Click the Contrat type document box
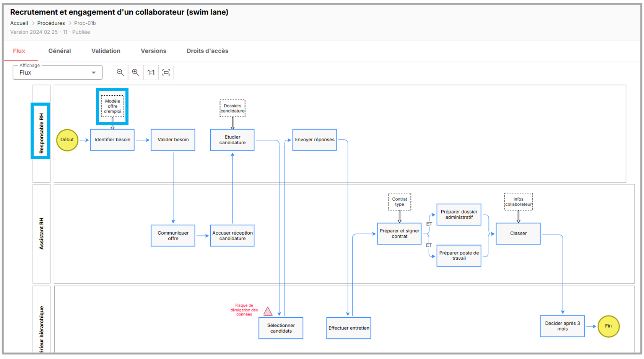The height and width of the screenshot is (359, 644). [399, 202]
